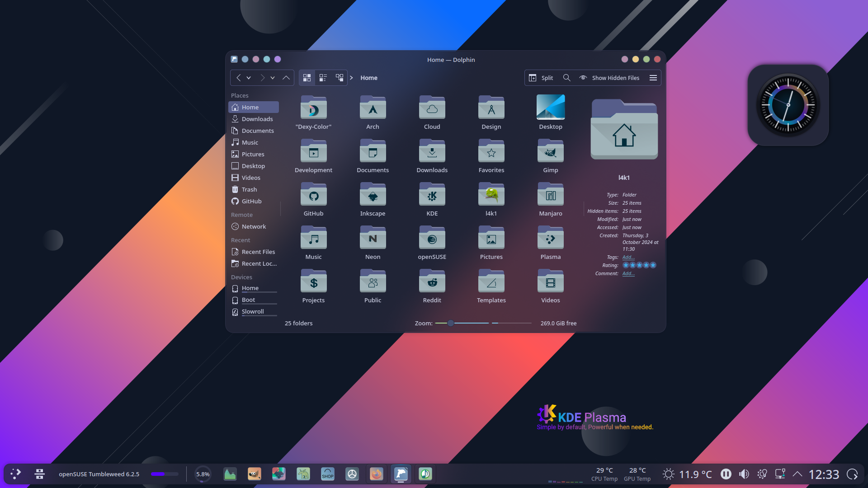Toggle Show Hidden Files
868x488 pixels.
click(609, 78)
